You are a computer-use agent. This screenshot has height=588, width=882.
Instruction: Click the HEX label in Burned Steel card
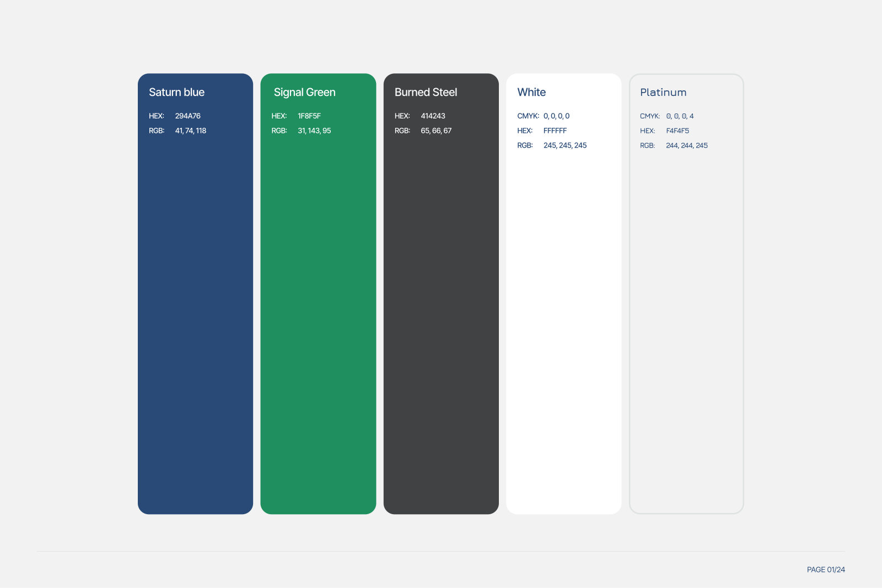(x=402, y=116)
